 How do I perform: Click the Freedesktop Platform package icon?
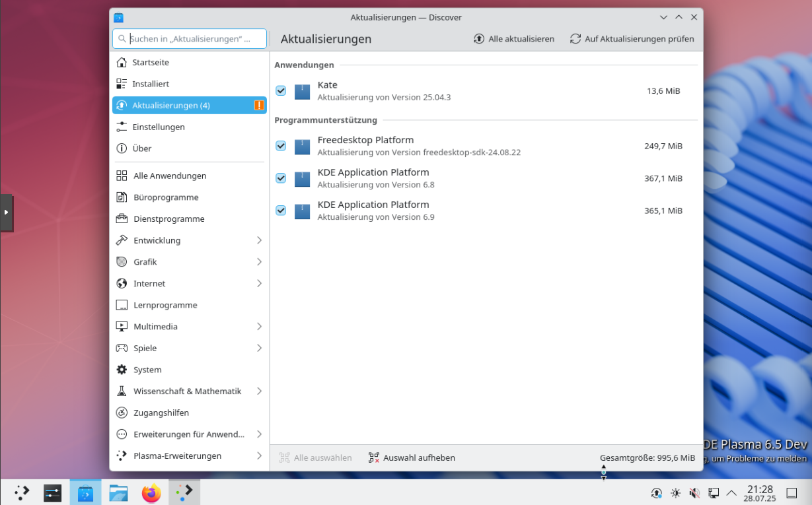[302, 146]
